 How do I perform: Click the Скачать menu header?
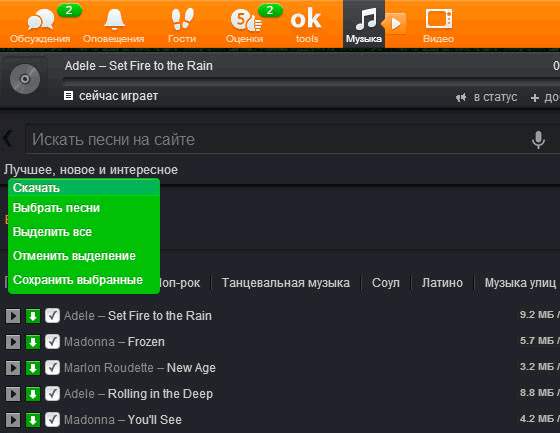point(84,188)
